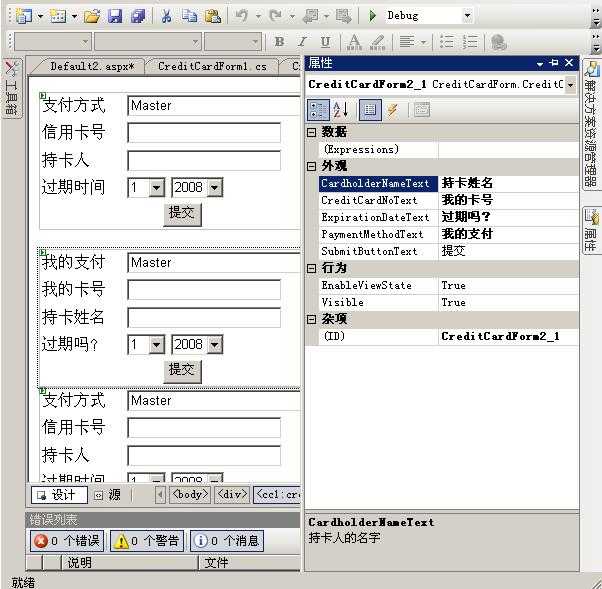Click the 持卡姓名 input field

point(204,318)
